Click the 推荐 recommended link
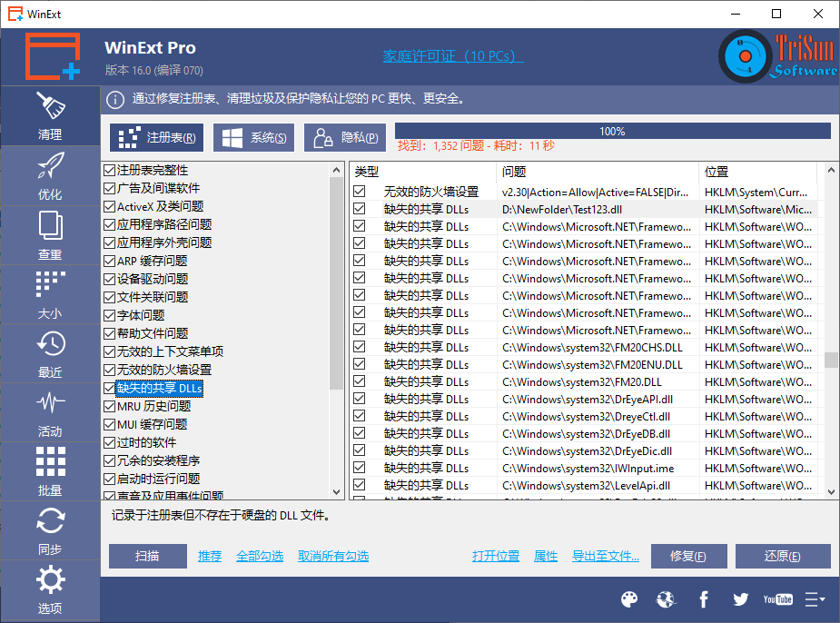This screenshot has height=623, width=840. [210, 556]
